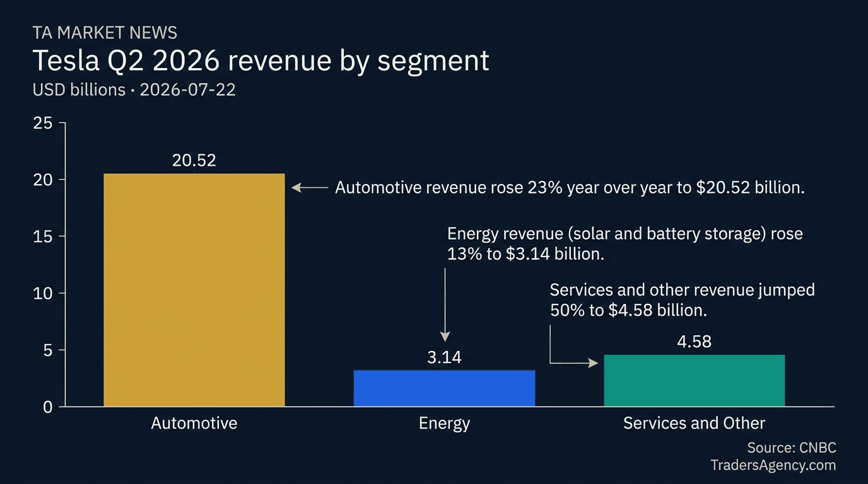Select the 20.52 value label

(x=194, y=161)
